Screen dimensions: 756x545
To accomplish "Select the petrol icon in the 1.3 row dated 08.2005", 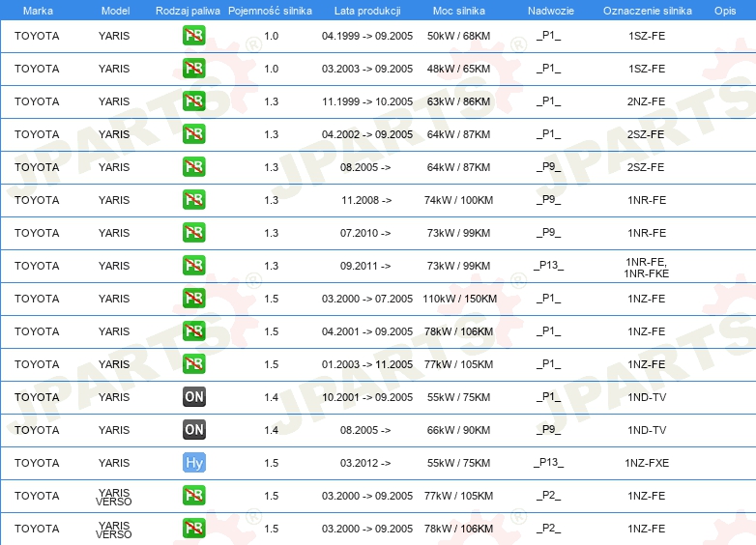I will 193,167.
